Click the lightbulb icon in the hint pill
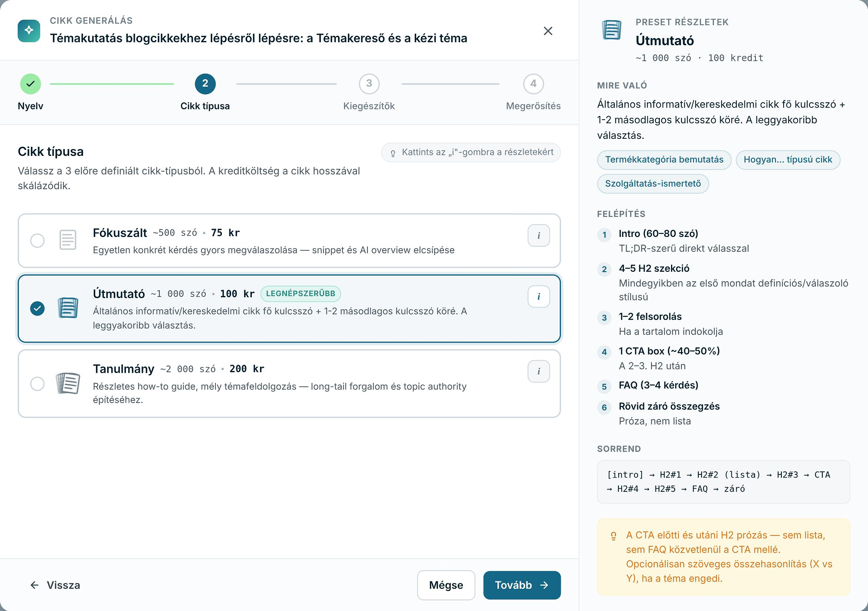Image resolution: width=868 pixels, height=611 pixels. coord(393,153)
